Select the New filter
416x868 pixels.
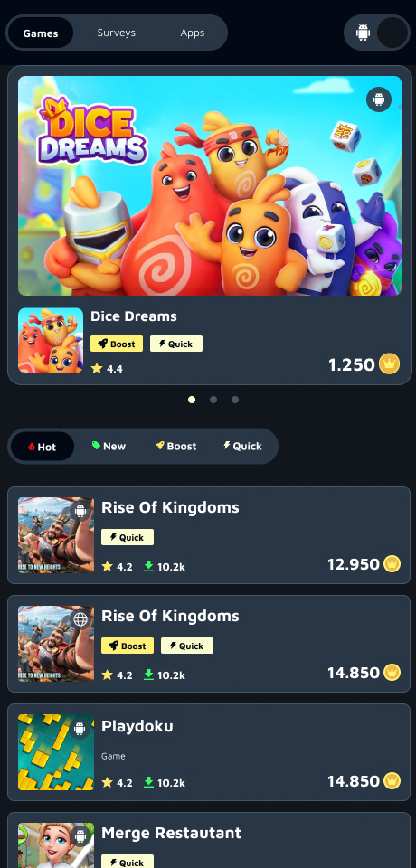[109, 446]
